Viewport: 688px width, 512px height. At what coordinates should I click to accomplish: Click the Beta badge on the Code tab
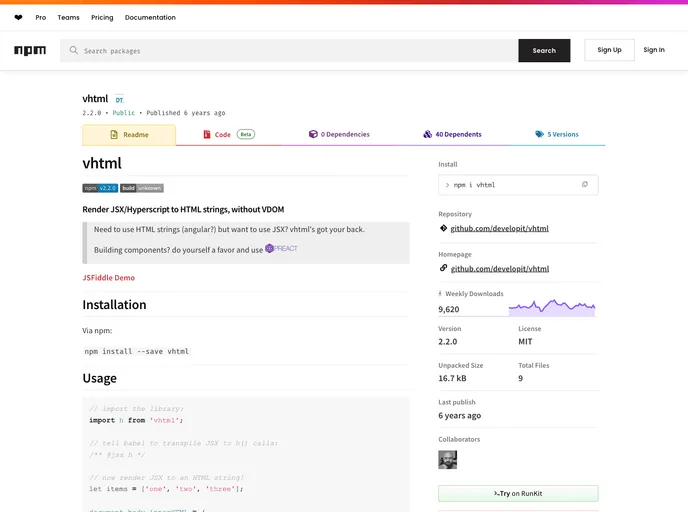point(246,134)
